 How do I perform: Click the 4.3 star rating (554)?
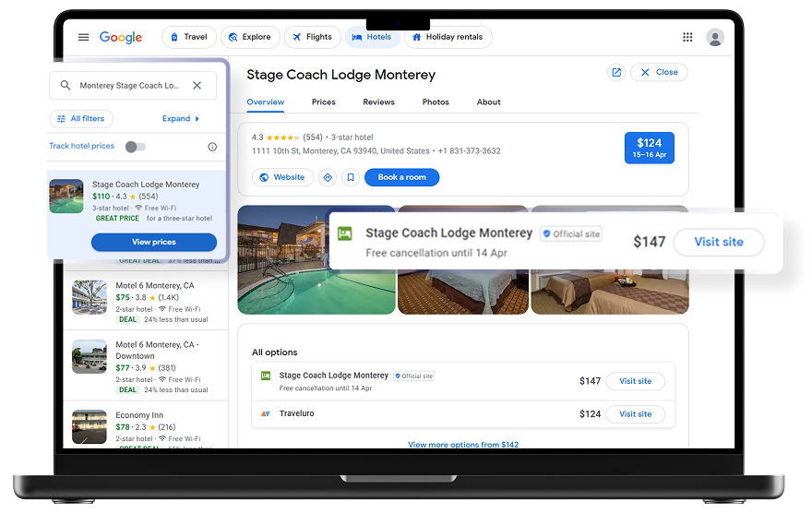[x=287, y=137]
